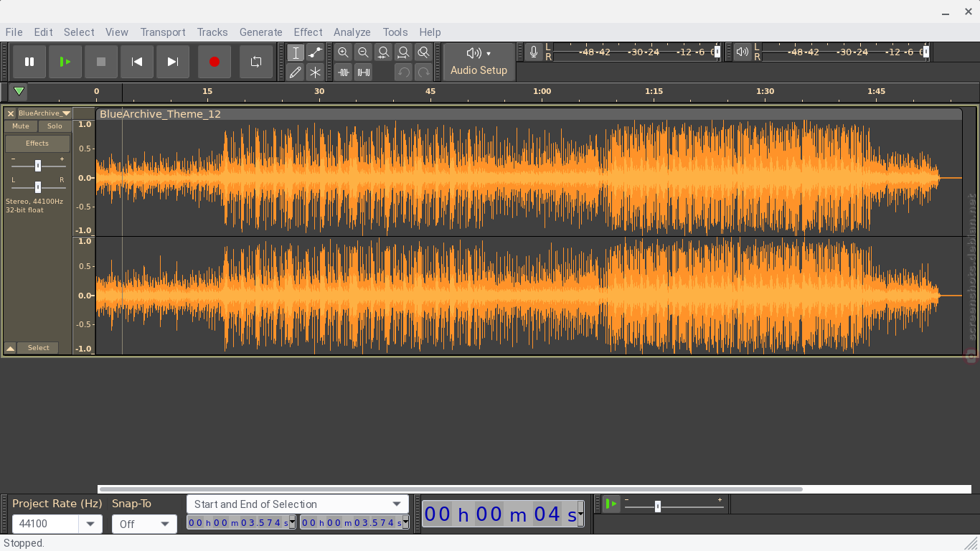The height and width of the screenshot is (551, 980).
Task: Click the Zoom Out magnifier icon
Action: click(x=364, y=52)
